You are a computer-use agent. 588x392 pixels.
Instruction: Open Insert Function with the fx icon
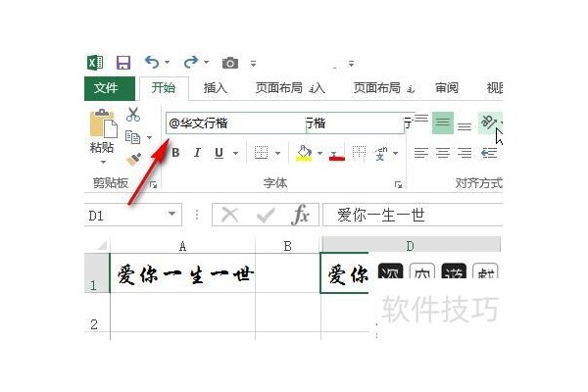[301, 215]
